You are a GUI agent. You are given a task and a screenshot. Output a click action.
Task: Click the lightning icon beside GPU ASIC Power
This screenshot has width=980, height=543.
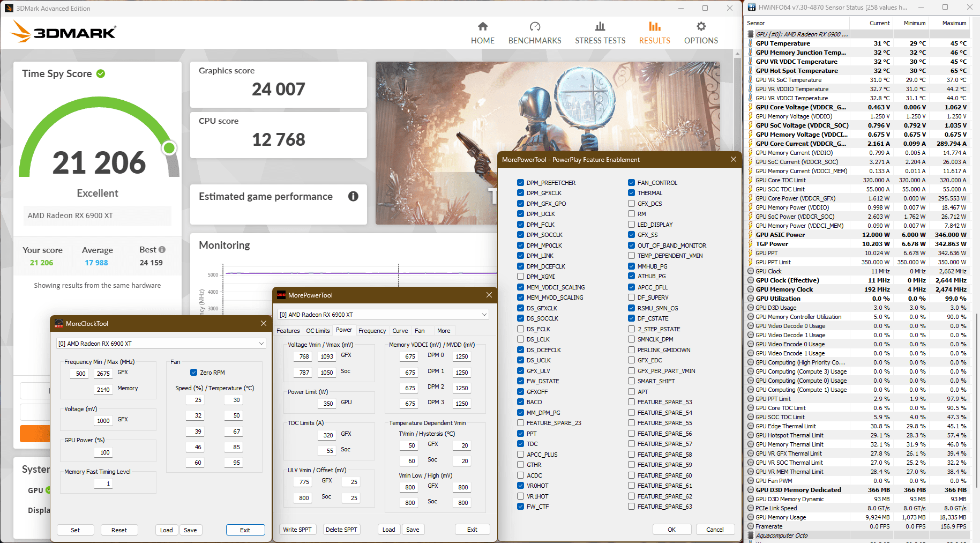pos(751,235)
